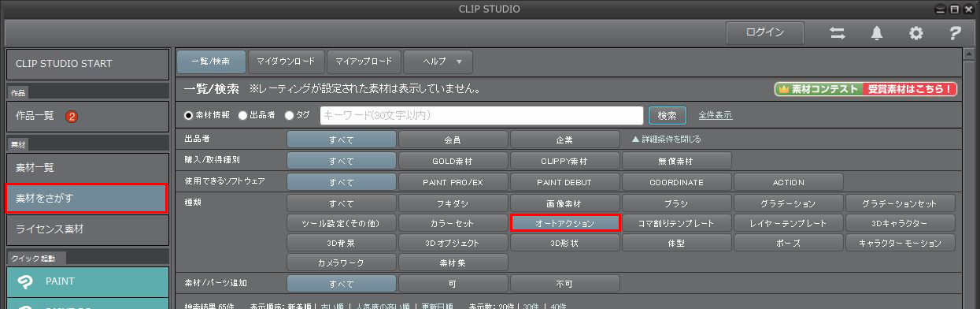Open 作品一覧 in the sidebar
The height and width of the screenshot is (309, 980).
pyautogui.click(x=87, y=116)
